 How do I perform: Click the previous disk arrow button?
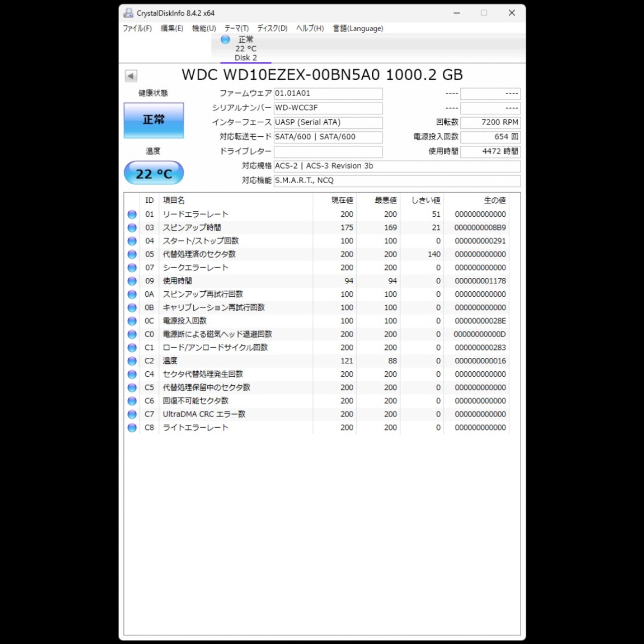click(x=131, y=76)
